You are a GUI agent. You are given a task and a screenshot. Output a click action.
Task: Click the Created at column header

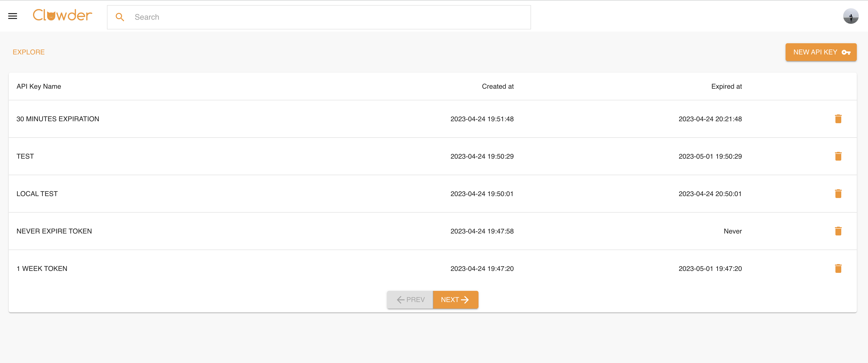(x=497, y=86)
